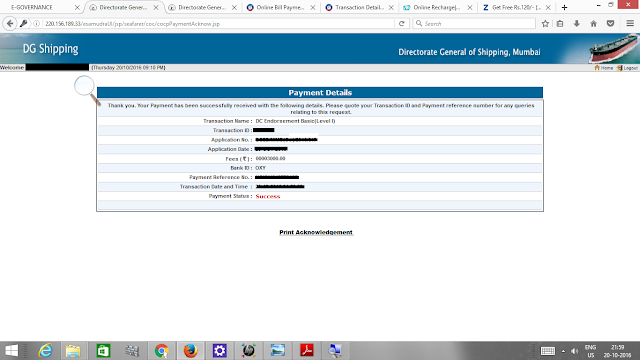The height and width of the screenshot is (360, 640).
Task: Reload the page with the refresh icon
Action: [x=402, y=24]
